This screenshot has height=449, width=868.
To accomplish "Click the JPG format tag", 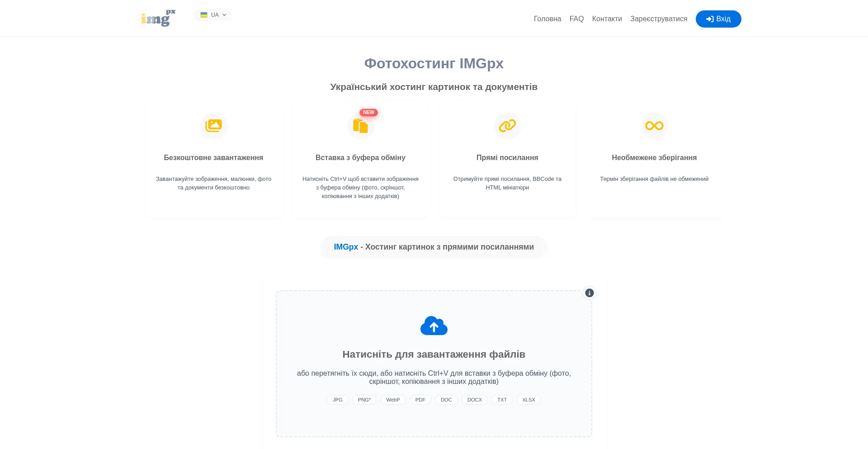I will [337, 400].
